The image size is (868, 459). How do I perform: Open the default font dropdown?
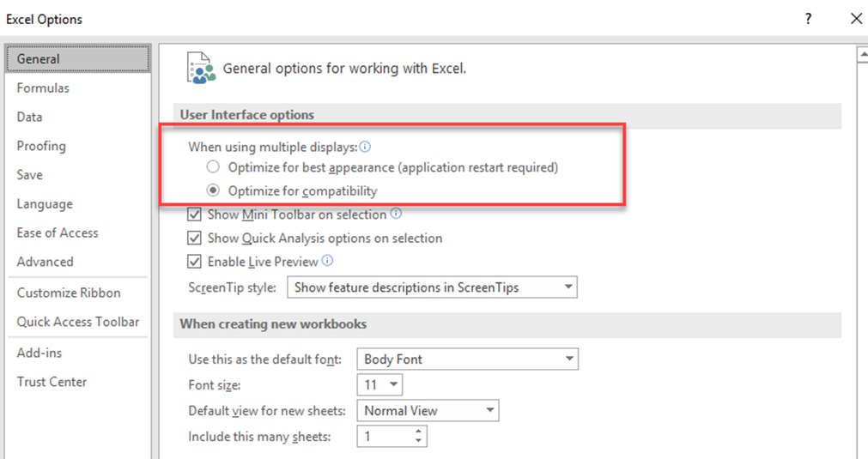[x=467, y=359]
